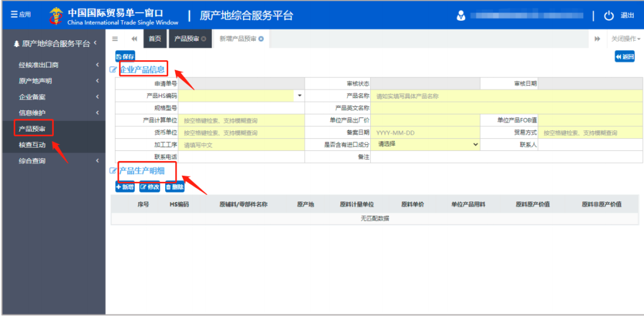Click into 规格型号 field
The image size is (644, 316).
[241, 108]
